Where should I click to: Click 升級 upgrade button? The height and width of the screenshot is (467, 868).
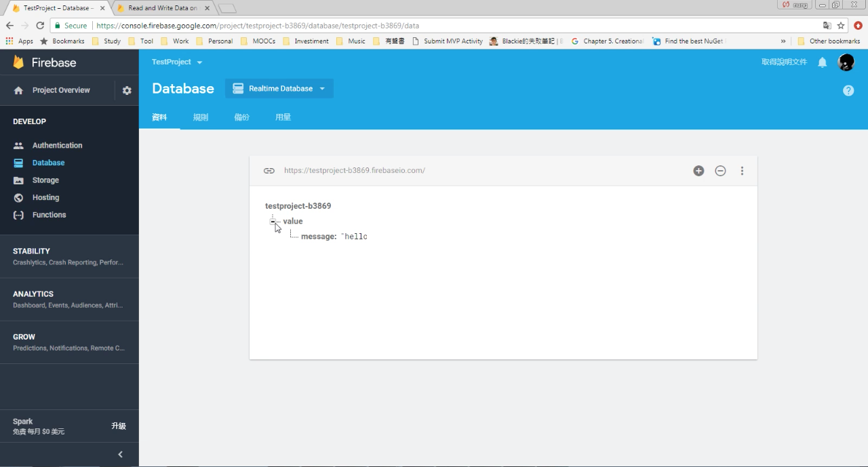(119, 426)
